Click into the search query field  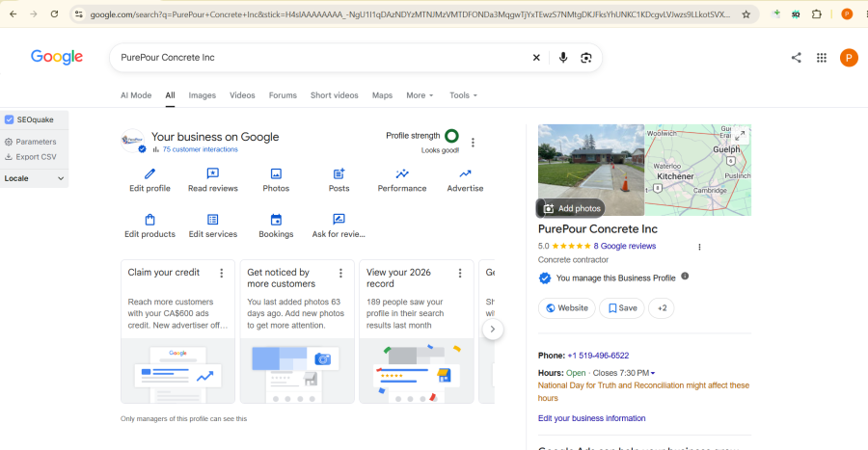pos(321,58)
